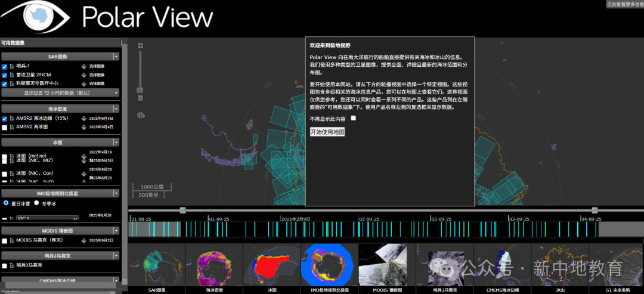Click 选择图像 for 科斯莫天空医疗中心
The width and height of the screenshot is (644, 294).
(97, 83)
